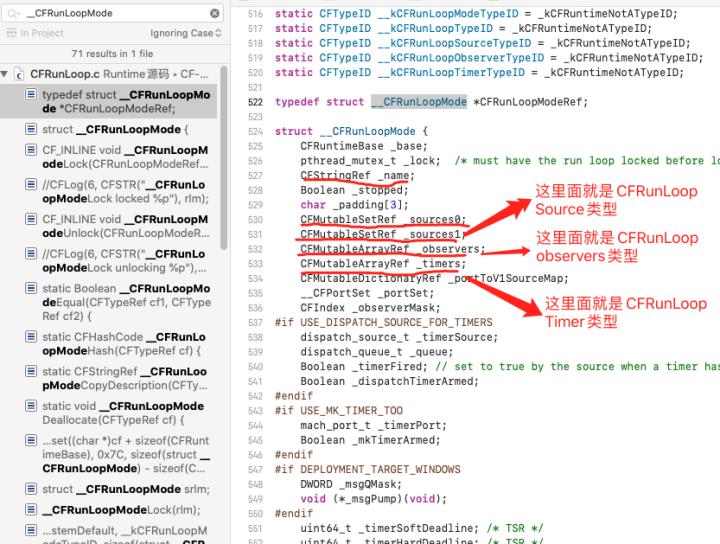The width and height of the screenshot is (720, 544).
Task: Click dispatch_queue_t _queue; in editor
Action: 377,352
